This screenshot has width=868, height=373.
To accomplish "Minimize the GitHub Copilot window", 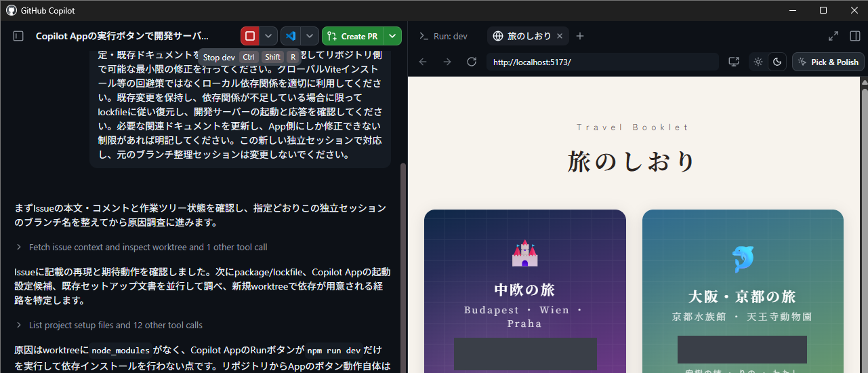I will pyautogui.click(x=792, y=10).
